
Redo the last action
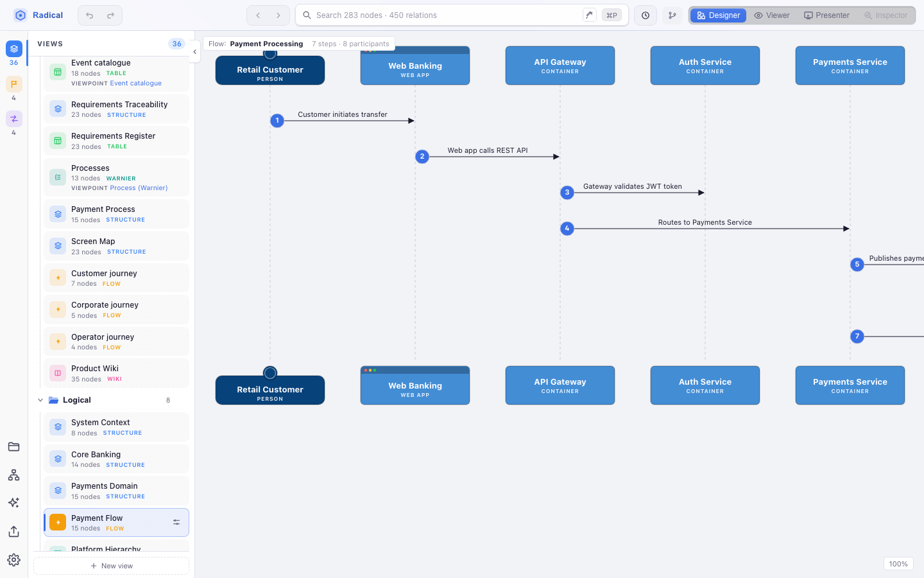click(110, 15)
